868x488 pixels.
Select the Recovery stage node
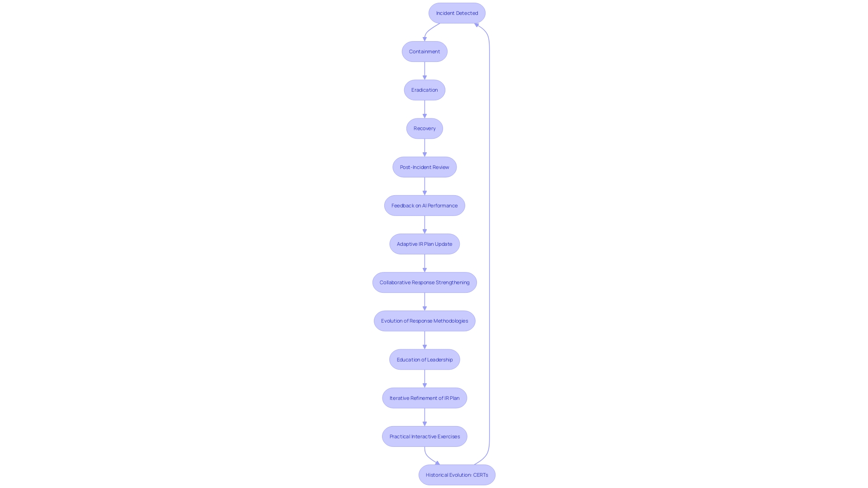pos(425,128)
